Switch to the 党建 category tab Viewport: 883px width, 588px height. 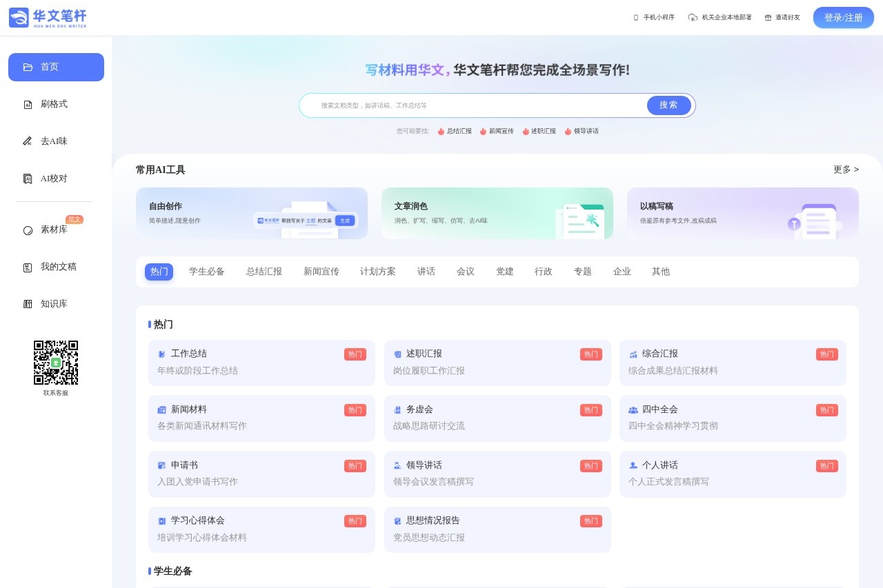[x=504, y=272]
